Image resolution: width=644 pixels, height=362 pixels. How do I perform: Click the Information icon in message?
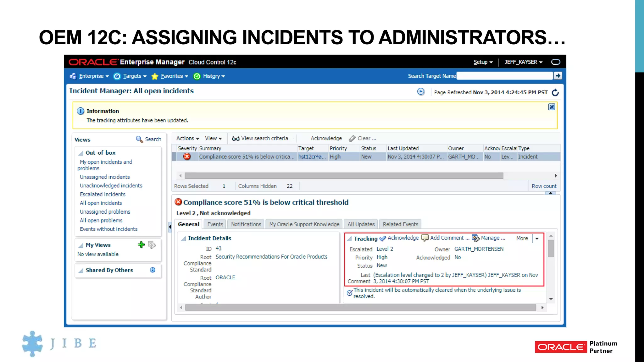coord(80,111)
